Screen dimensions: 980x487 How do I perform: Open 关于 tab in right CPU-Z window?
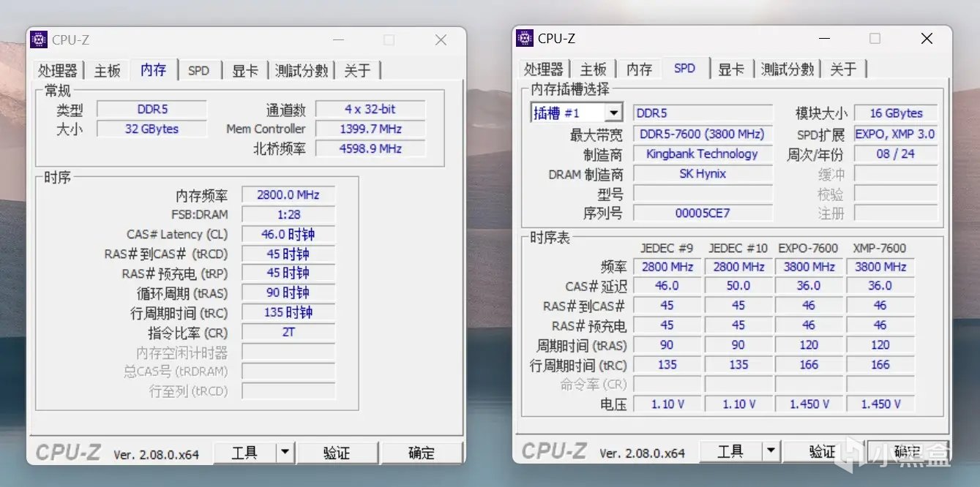843,69
